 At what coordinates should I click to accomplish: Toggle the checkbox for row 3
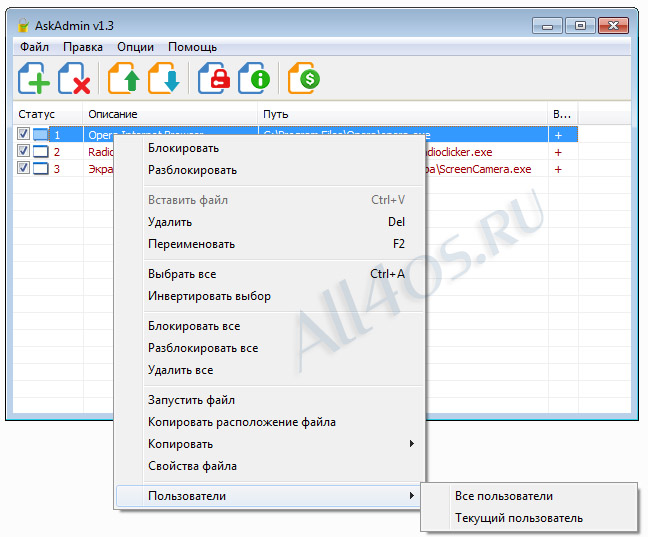24,167
